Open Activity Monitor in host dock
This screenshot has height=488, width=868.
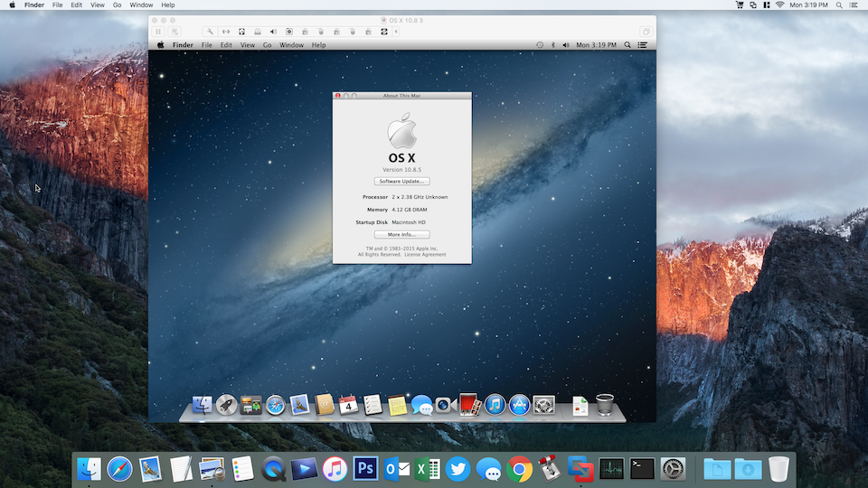tap(612, 469)
